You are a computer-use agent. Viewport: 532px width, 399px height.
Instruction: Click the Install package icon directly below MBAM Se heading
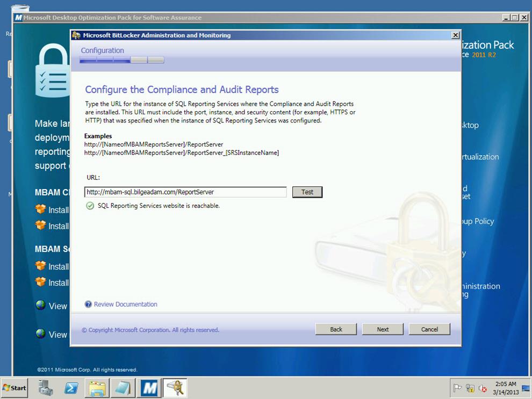[40, 266]
